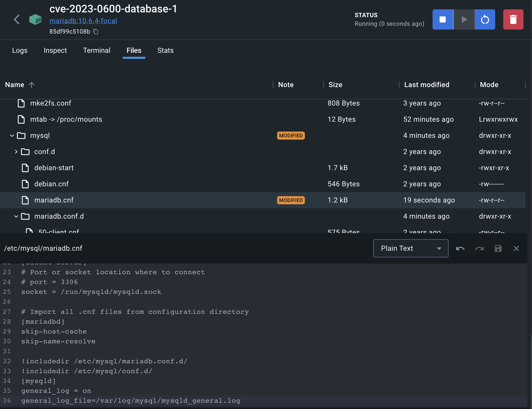Select the mariadb.cnf file name

tap(54, 200)
